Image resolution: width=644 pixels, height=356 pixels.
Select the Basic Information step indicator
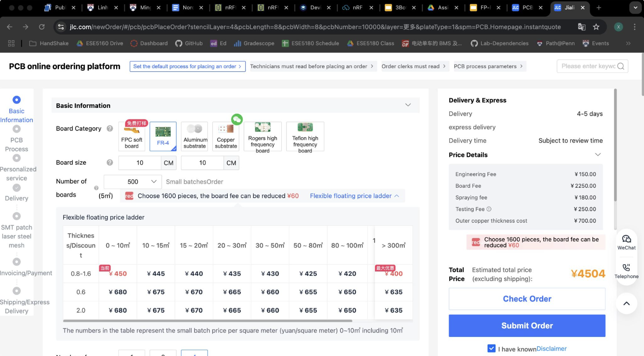(x=16, y=100)
